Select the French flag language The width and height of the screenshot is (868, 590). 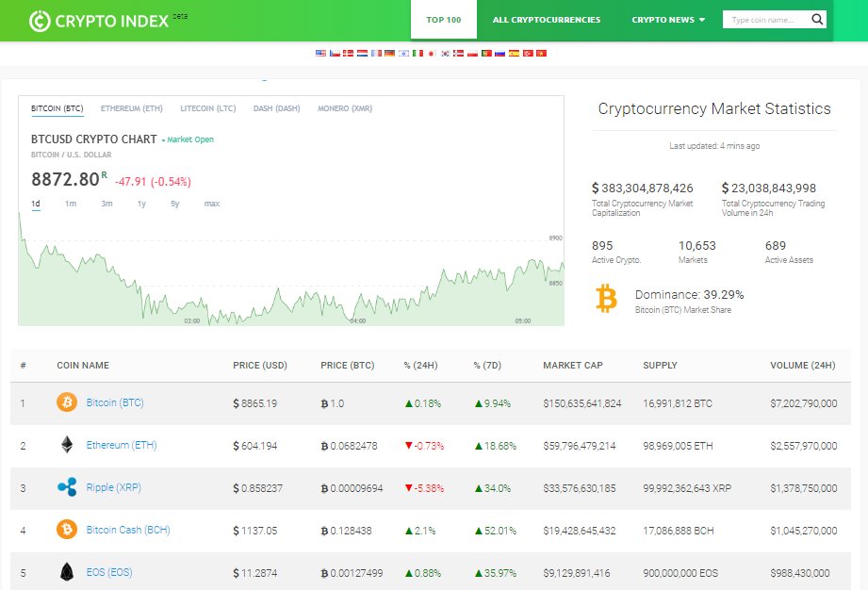(x=376, y=53)
